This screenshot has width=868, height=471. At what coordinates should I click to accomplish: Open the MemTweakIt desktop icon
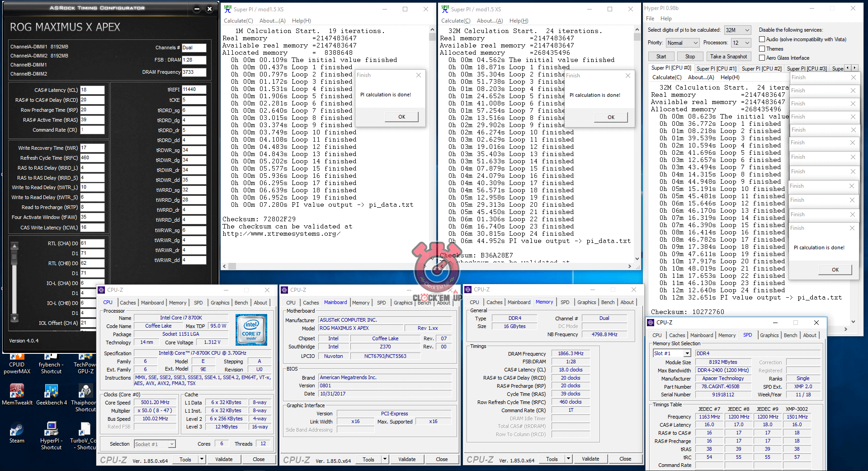tap(17, 392)
